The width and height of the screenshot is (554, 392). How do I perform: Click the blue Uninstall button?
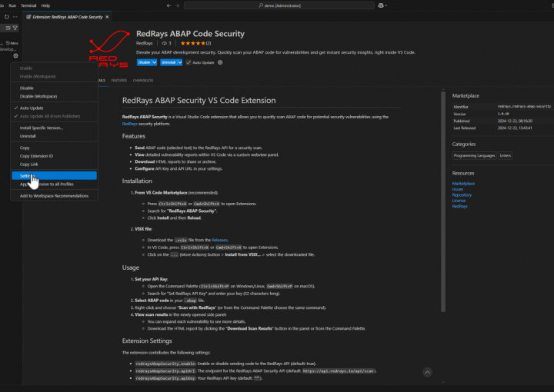[169, 62]
